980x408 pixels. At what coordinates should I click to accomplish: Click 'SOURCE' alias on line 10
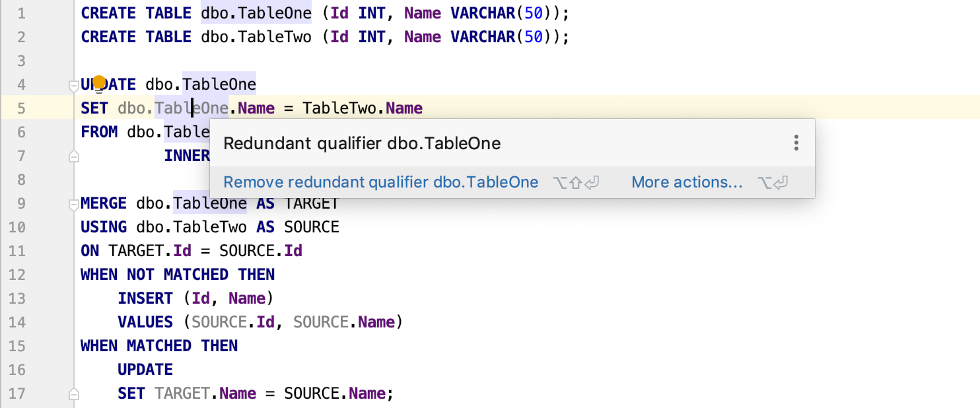click(312, 227)
